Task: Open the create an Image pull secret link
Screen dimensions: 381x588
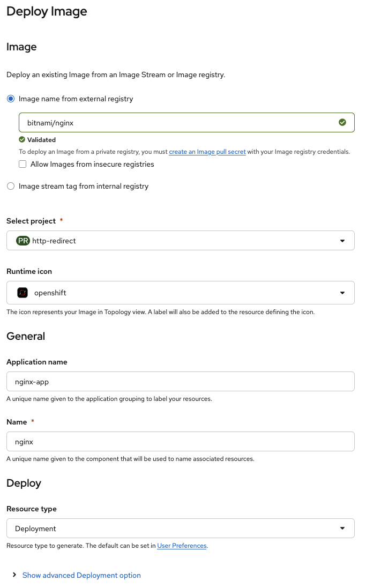Action: point(207,152)
